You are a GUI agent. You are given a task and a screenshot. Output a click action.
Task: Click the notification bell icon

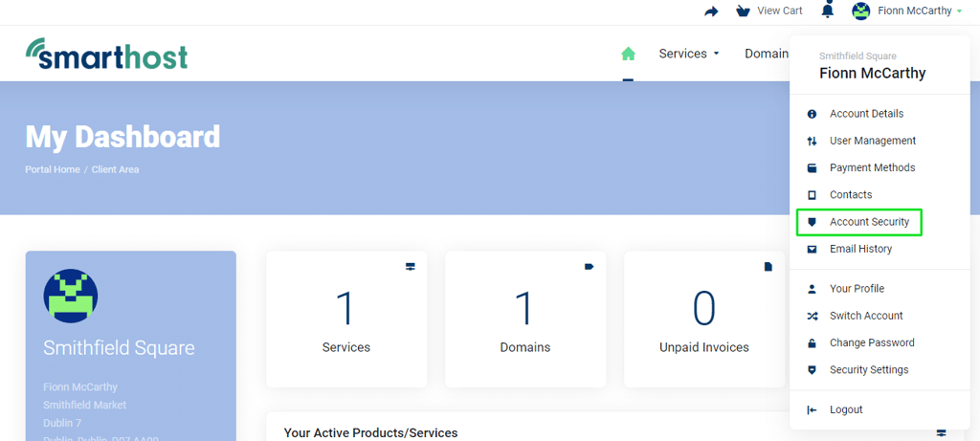[828, 11]
